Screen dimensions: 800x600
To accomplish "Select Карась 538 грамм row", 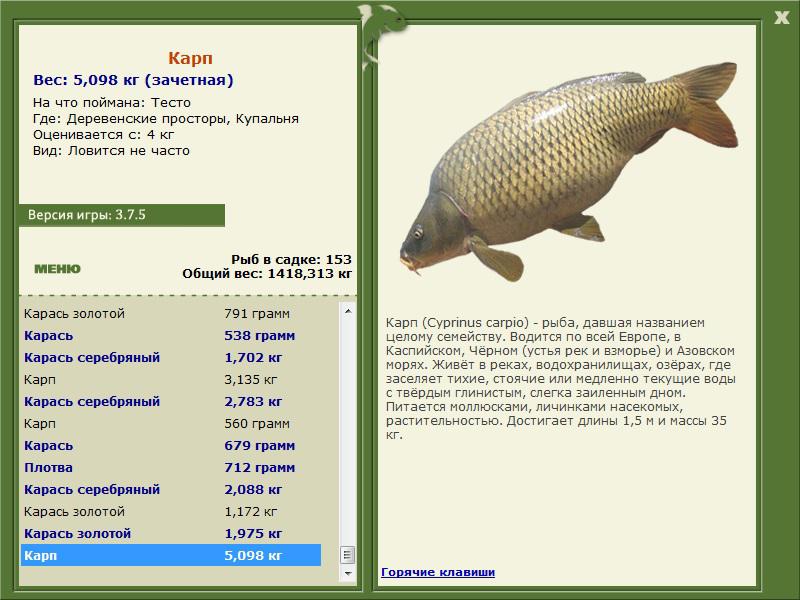I will coord(171,335).
